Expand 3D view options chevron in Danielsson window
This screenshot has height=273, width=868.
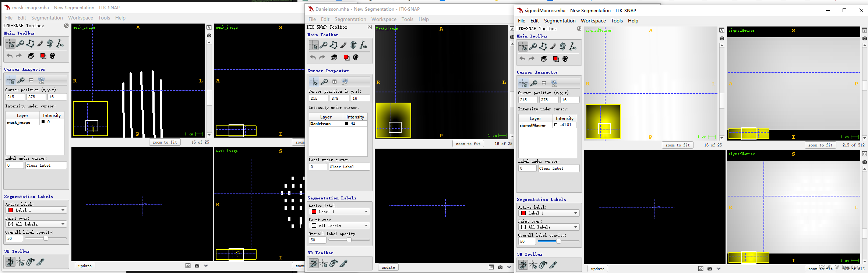point(509,267)
